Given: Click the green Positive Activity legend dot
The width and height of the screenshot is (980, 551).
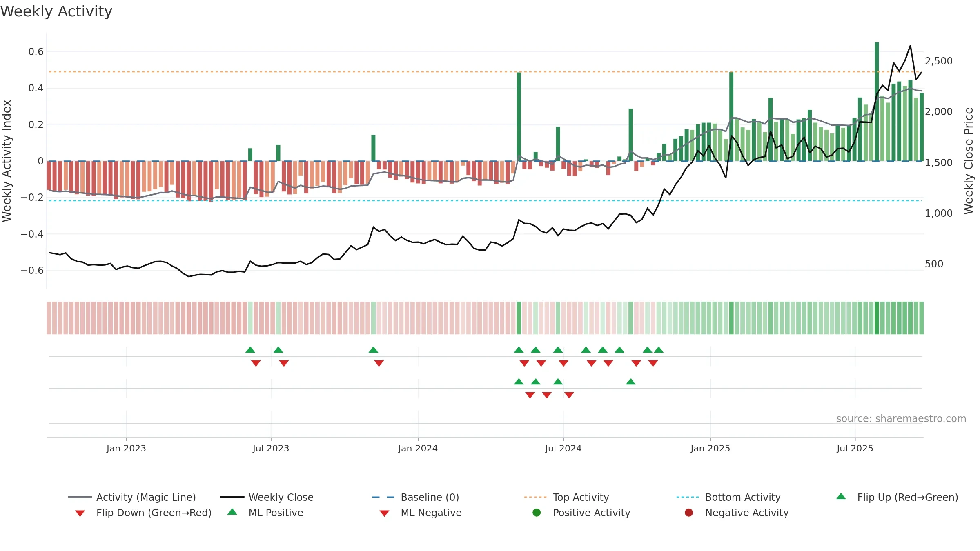Looking at the screenshot, I should 537,513.
